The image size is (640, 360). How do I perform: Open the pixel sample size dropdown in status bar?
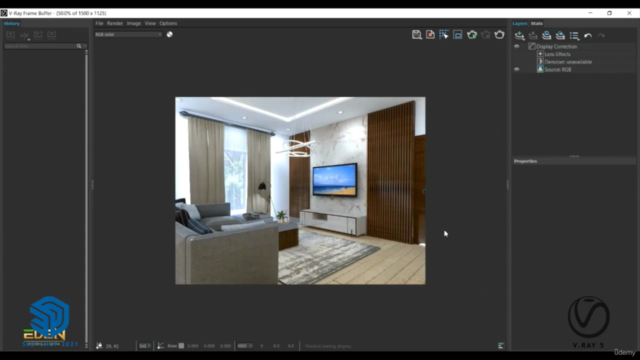[144, 346]
